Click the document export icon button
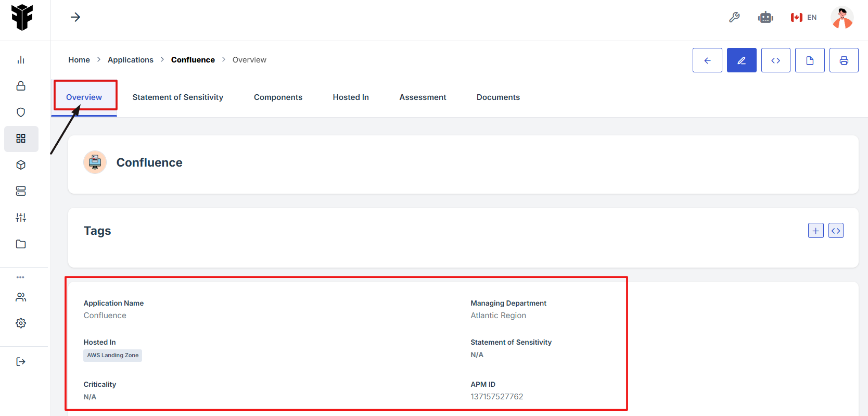 pos(809,60)
